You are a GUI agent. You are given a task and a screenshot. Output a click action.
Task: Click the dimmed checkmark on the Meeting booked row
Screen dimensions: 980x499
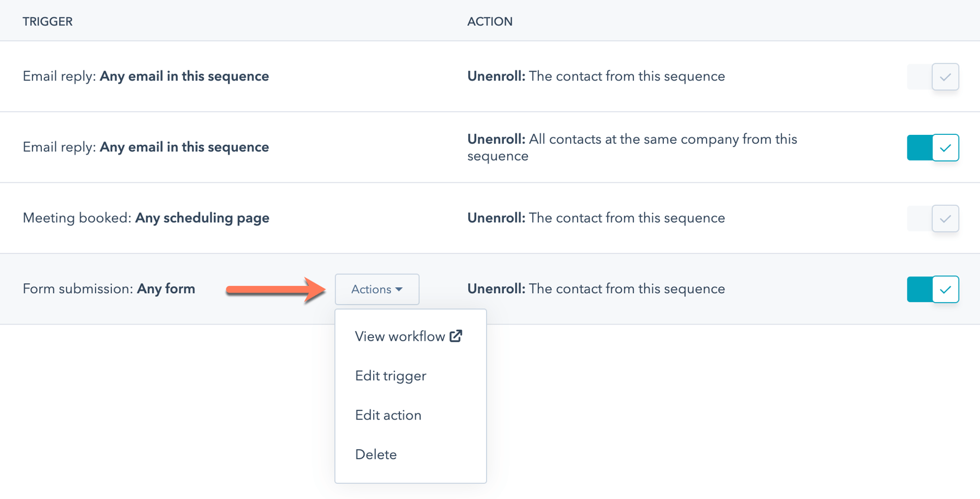pyautogui.click(x=946, y=218)
